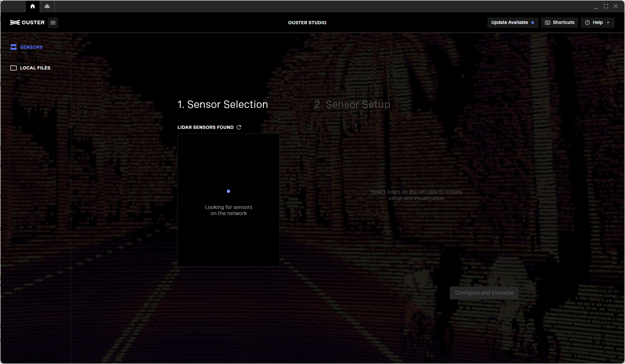Close the Ouster Studio window

click(616, 6)
